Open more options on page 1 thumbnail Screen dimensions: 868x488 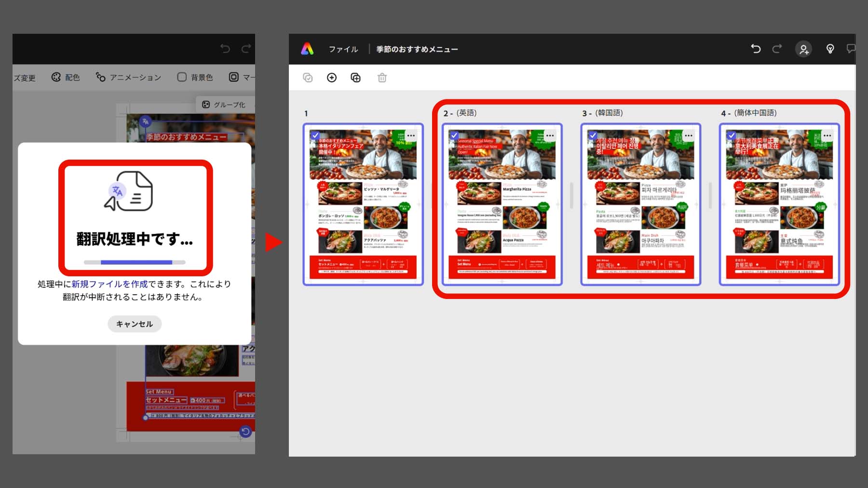pyautogui.click(x=411, y=136)
